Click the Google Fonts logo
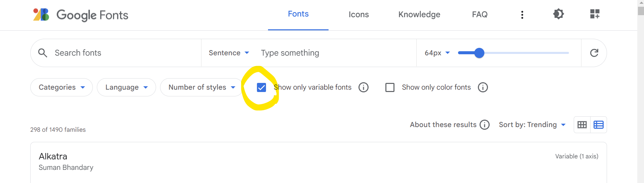Image resolution: width=644 pixels, height=183 pixels. 81,15
